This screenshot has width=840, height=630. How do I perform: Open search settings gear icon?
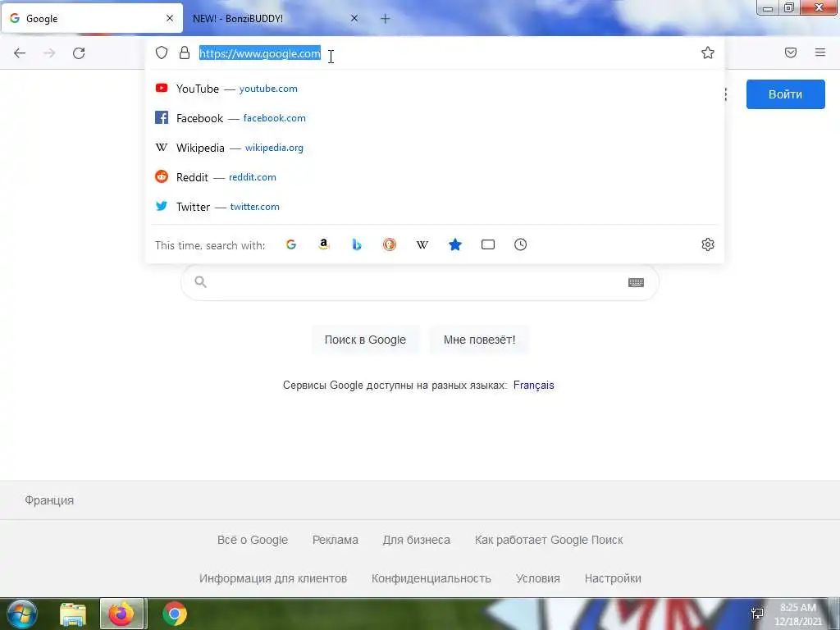[x=708, y=244]
